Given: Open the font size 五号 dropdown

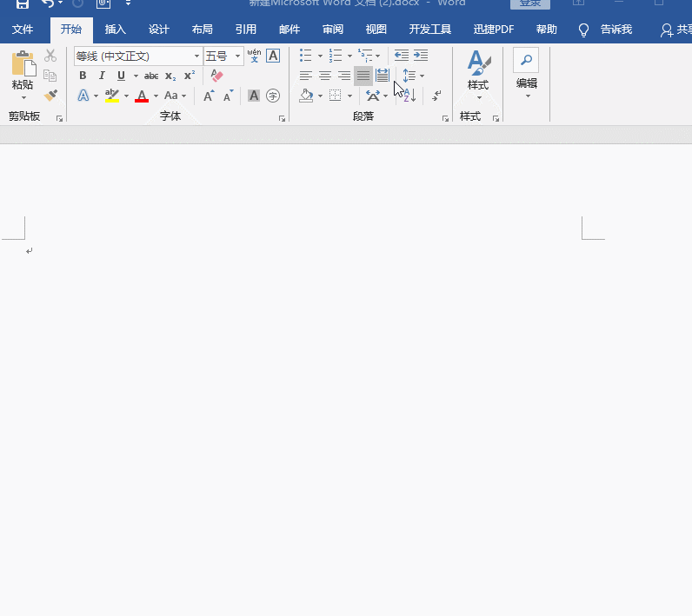Looking at the screenshot, I should (x=237, y=56).
